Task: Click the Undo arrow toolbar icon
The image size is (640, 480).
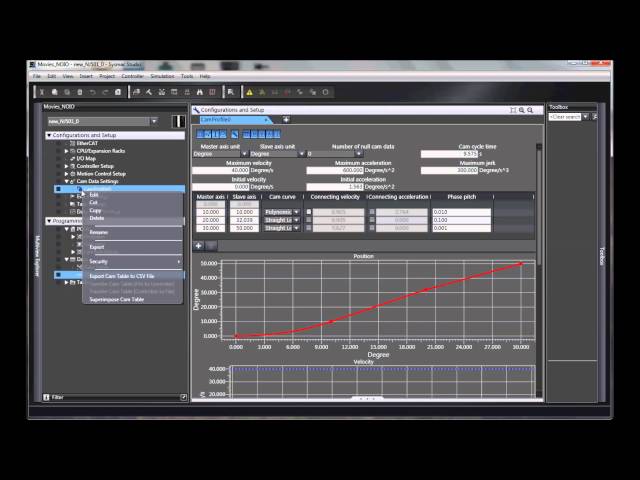Action: pyautogui.click(x=93, y=92)
